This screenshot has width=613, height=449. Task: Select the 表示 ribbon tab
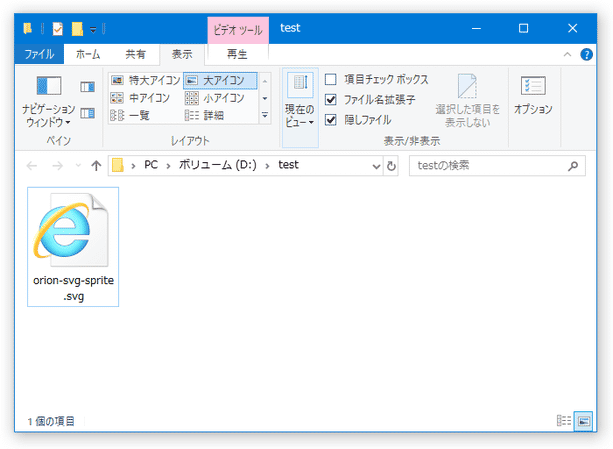coord(182,54)
